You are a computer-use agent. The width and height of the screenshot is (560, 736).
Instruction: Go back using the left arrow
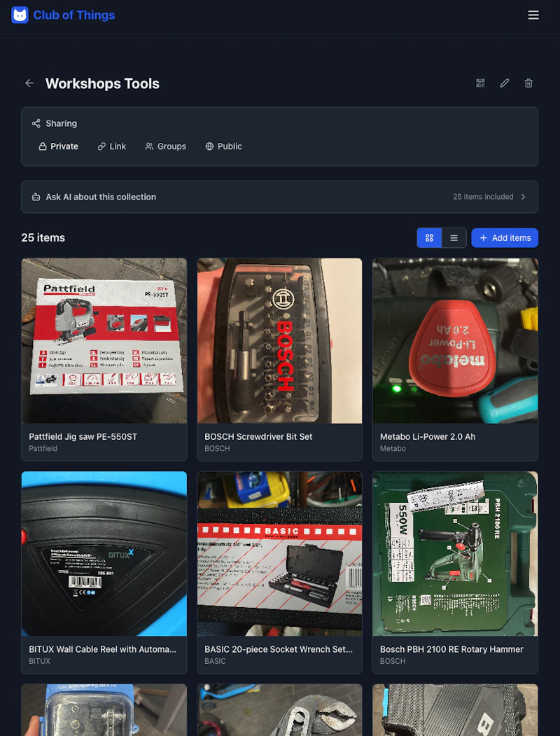(x=29, y=83)
